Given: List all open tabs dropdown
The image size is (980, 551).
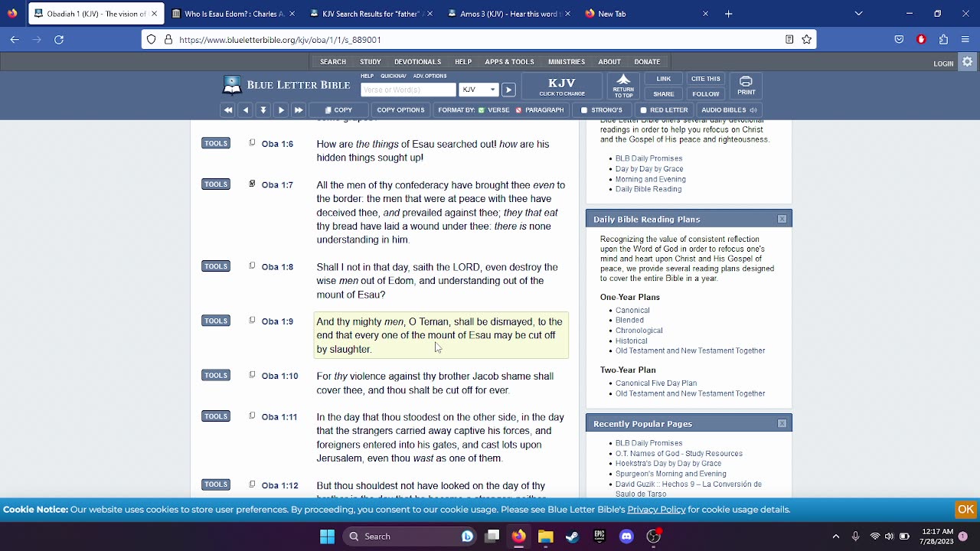Looking at the screenshot, I should [858, 14].
